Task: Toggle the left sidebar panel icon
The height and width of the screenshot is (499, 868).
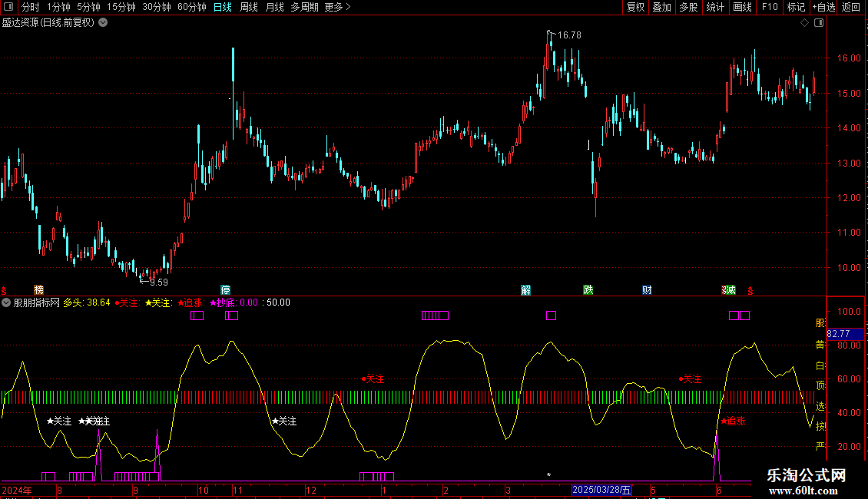Action: pos(8,7)
